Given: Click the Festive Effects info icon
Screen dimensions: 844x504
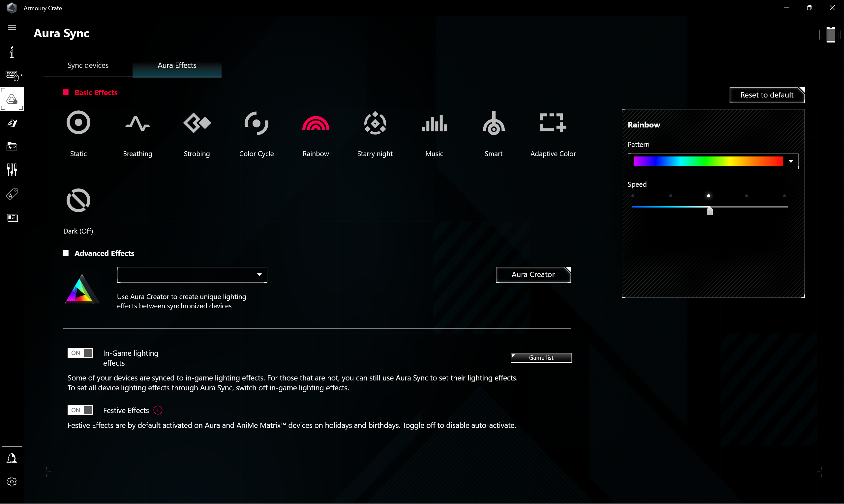Looking at the screenshot, I should 158,410.
